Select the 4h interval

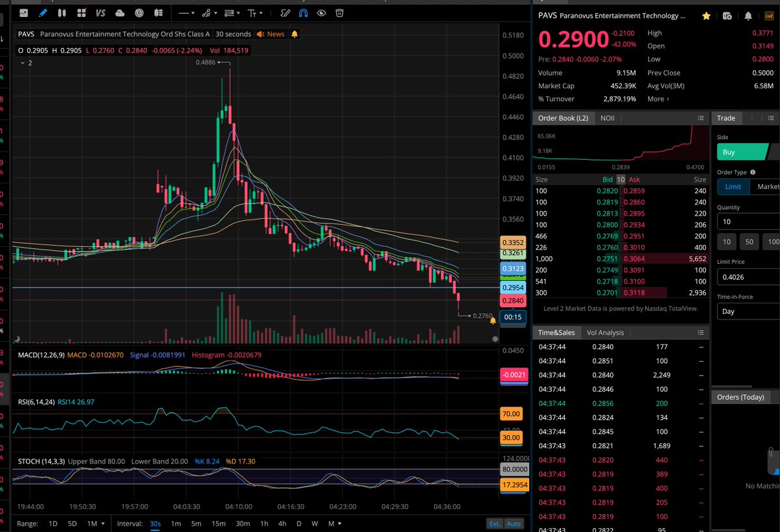tap(281, 524)
